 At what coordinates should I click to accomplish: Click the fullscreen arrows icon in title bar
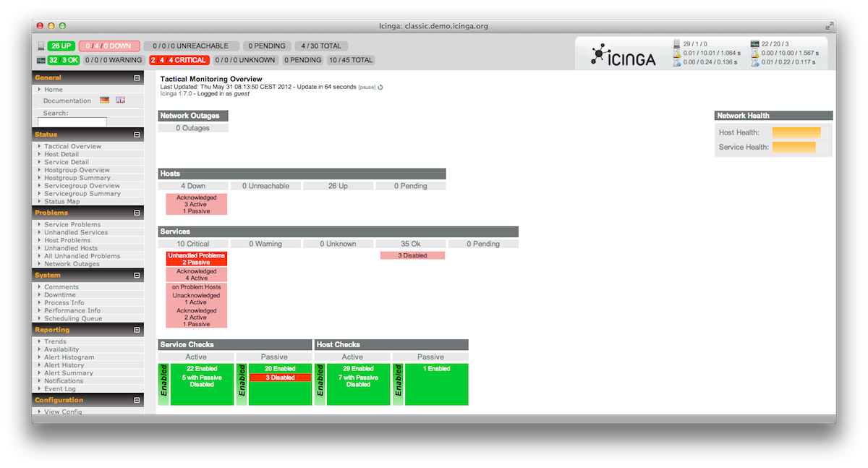click(828, 26)
